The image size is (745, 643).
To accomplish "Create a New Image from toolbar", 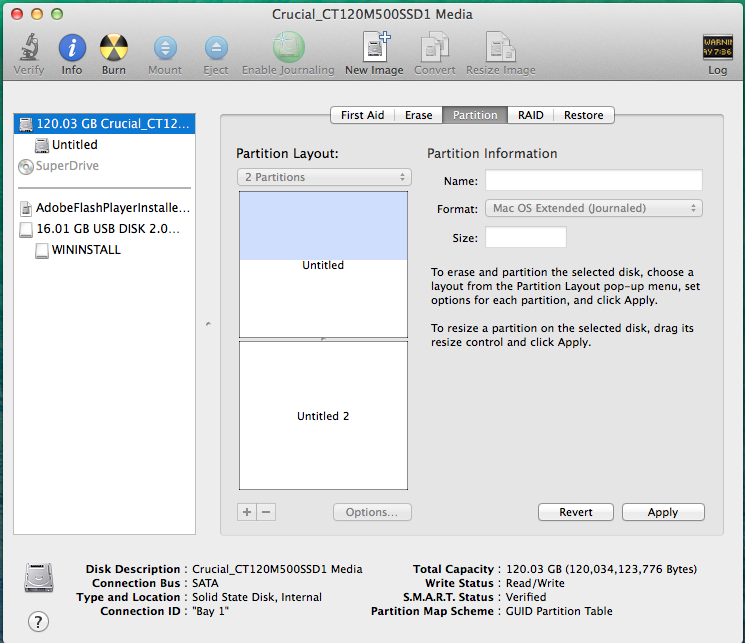I will (376, 47).
